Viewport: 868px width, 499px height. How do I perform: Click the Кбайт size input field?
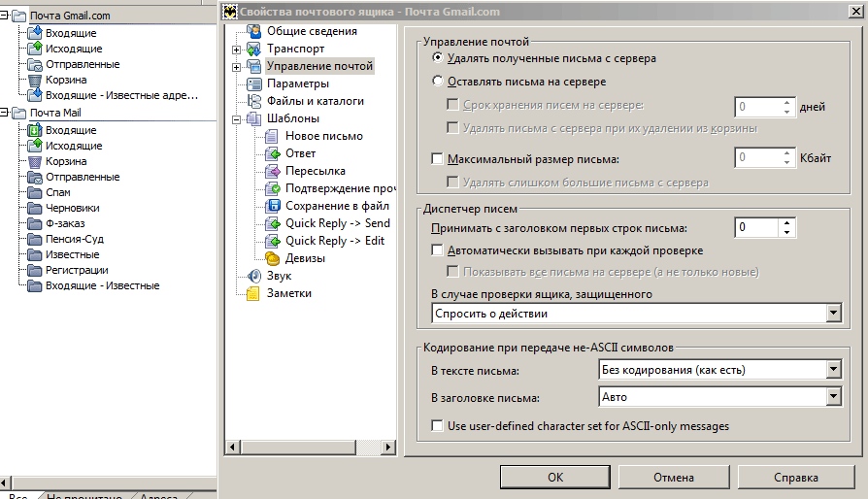point(757,157)
